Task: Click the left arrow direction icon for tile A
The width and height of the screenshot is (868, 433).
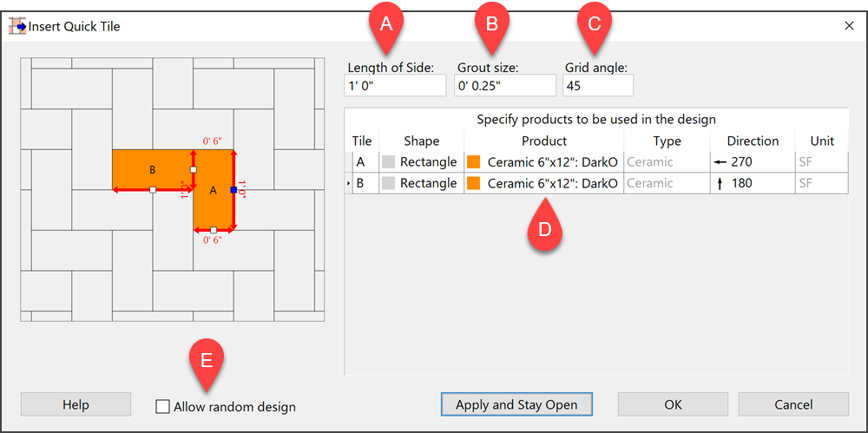Action: pos(720,162)
